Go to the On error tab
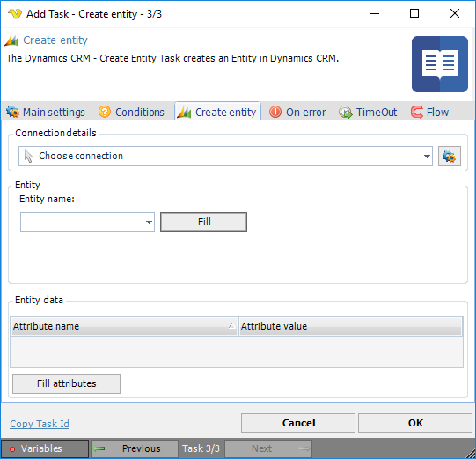The image size is (476, 459). pos(297,113)
